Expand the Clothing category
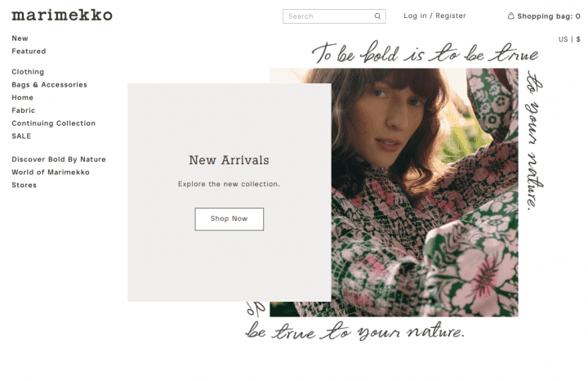 point(28,72)
